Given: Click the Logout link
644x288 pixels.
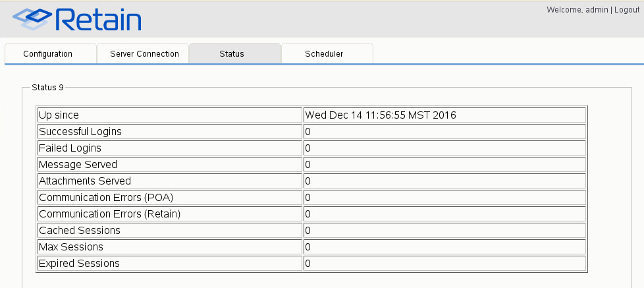Looking at the screenshot, I should pyautogui.click(x=627, y=10).
